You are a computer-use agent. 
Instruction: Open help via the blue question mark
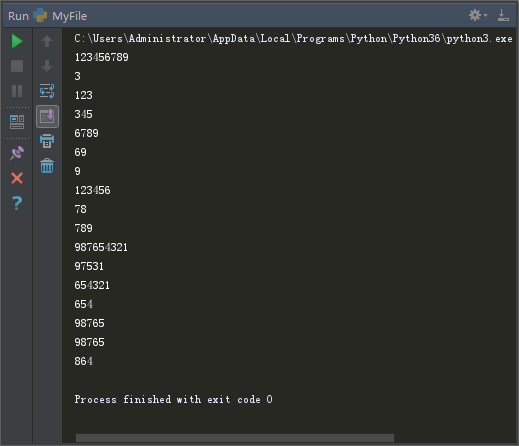[x=17, y=203]
